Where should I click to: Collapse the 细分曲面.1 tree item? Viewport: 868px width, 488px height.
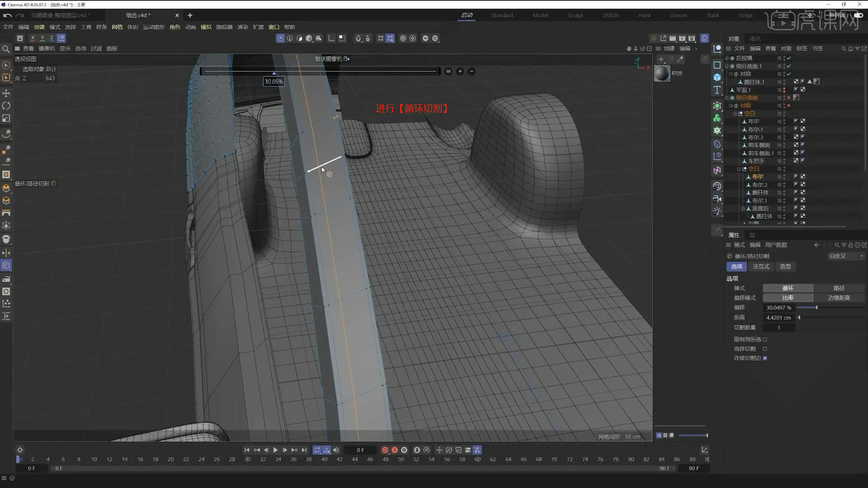[727, 66]
